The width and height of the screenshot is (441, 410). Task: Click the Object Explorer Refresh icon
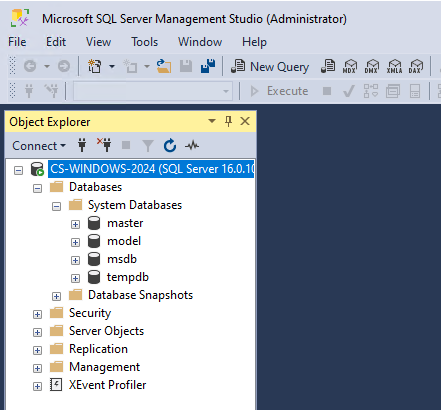(170, 145)
